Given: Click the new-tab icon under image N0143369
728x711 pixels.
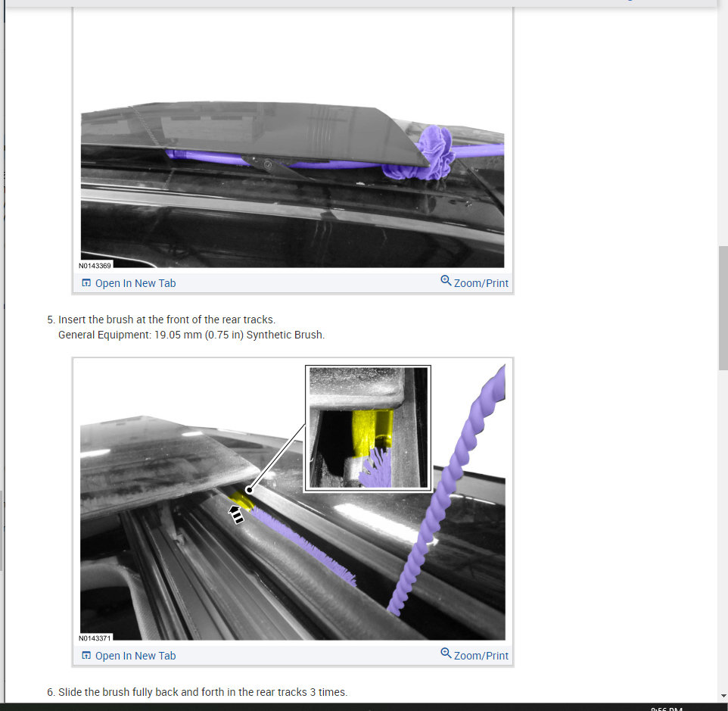Looking at the screenshot, I should tap(86, 283).
